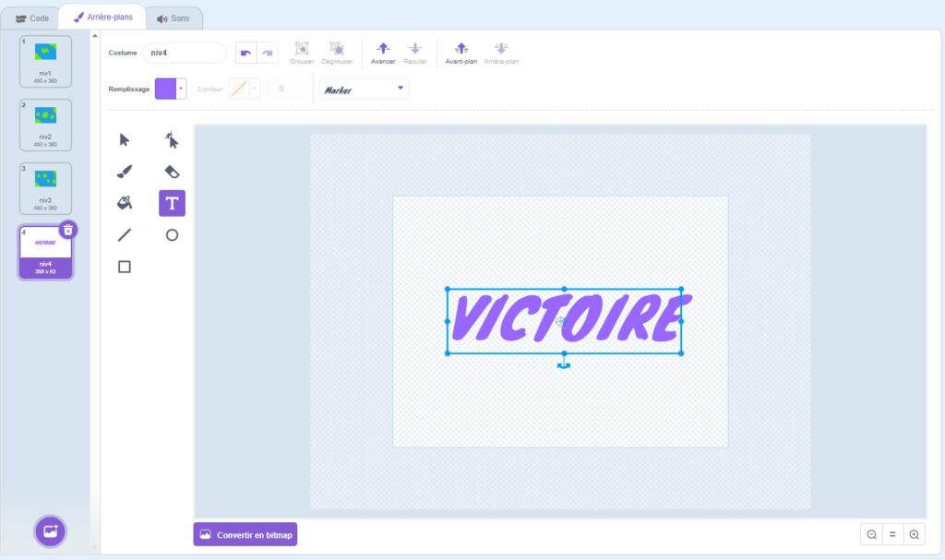Switch to the Code tab

pos(32,18)
